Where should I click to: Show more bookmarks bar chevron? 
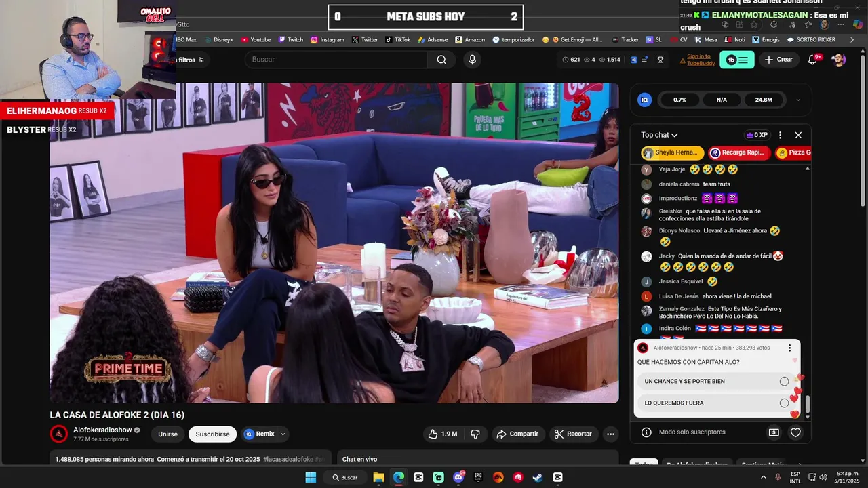pyautogui.click(x=852, y=40)
